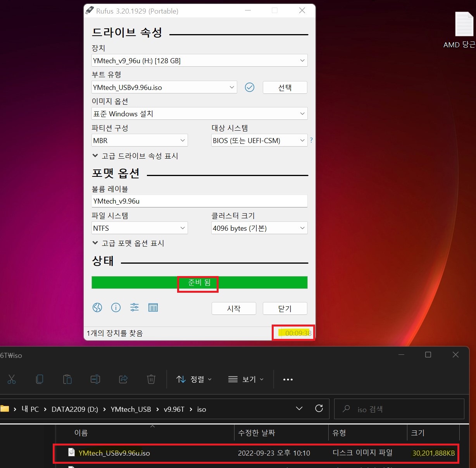
Task: Click the size 30,201,888KB cell
Action: tap(433, 453)
